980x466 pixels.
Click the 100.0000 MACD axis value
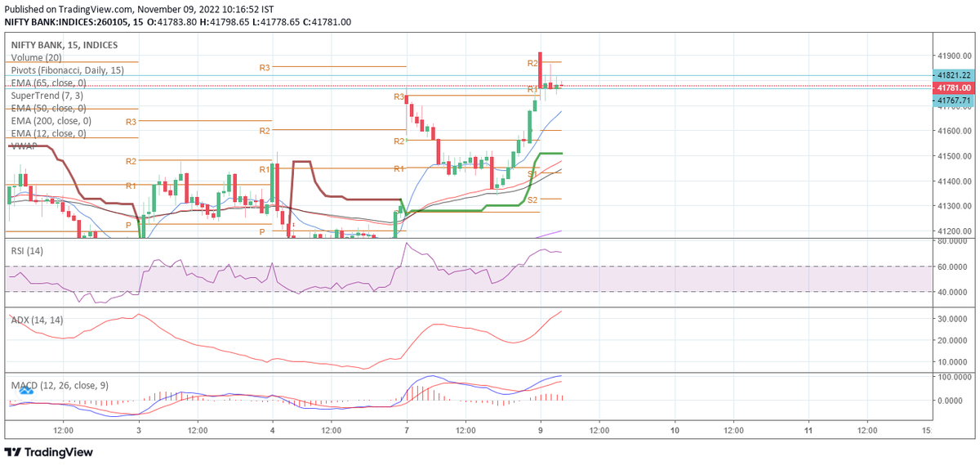point(953,377)
